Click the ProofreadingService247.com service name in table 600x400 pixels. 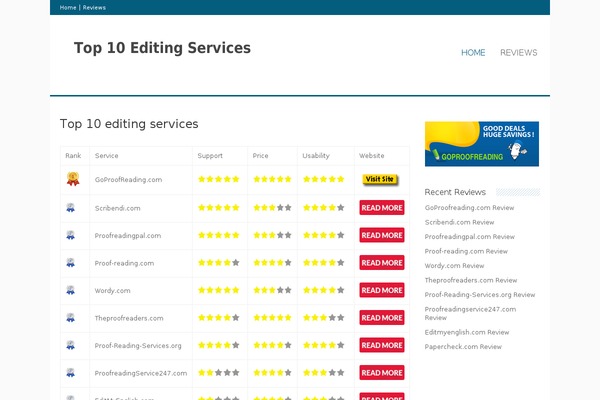(141, 373)
